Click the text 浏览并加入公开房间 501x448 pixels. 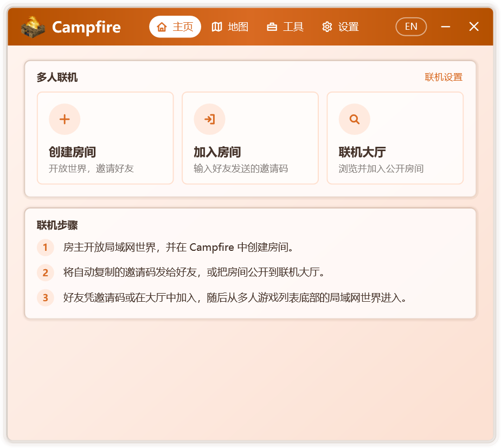pos(381,168)
